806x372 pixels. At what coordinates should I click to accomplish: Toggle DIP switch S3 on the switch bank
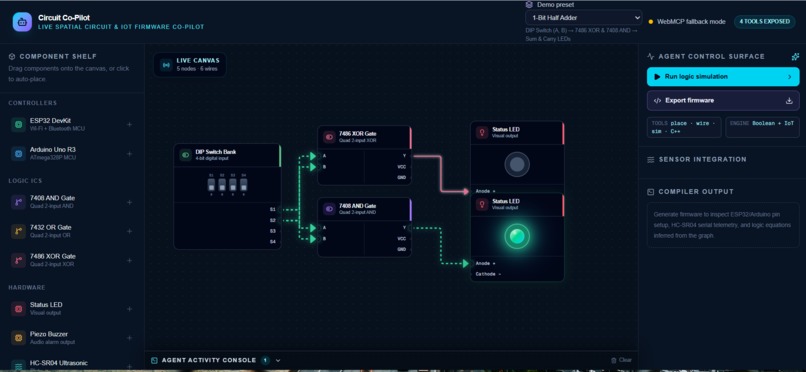[233, 185]
